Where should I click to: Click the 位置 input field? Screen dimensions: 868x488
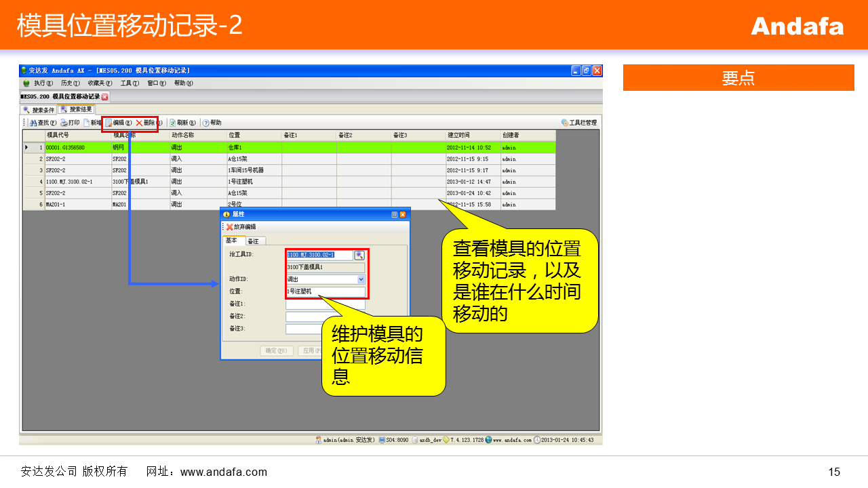tap(325, 292)
